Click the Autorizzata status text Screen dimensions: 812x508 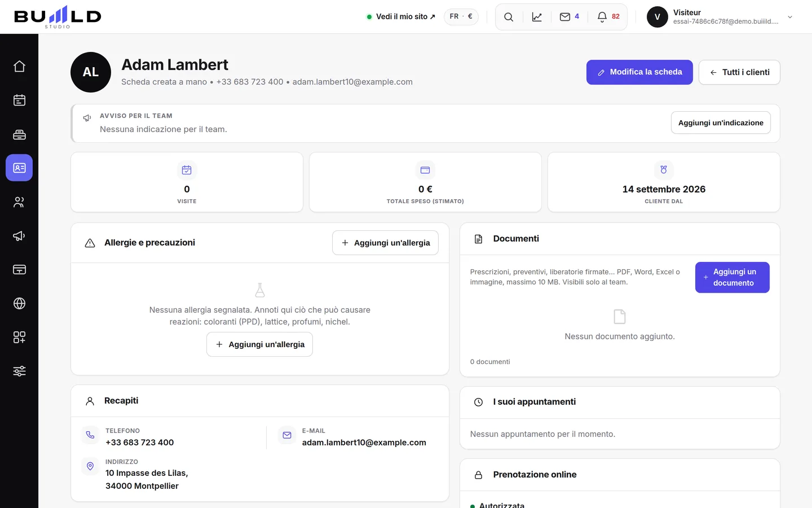pos(502,505)
